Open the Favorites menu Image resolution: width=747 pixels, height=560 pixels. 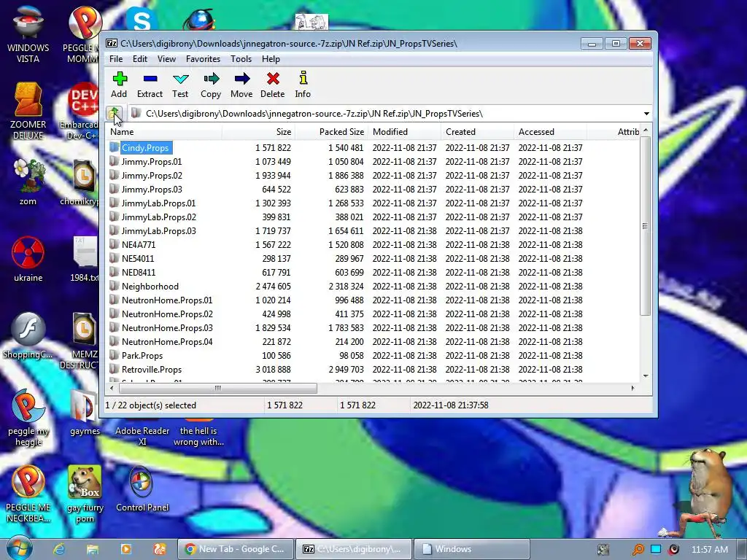click(203, 59)
